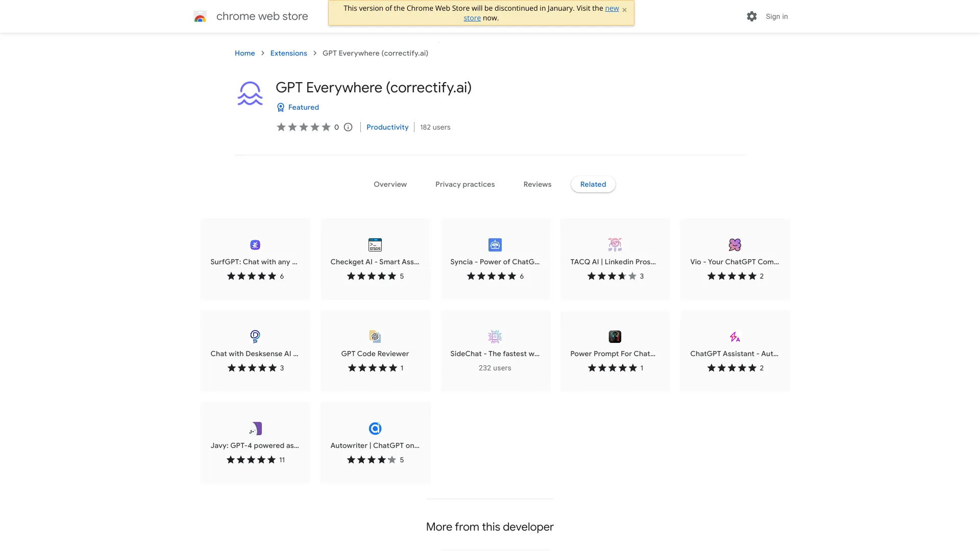Open the Productivity category link
980x551 pixels.
tap(387, 127)
